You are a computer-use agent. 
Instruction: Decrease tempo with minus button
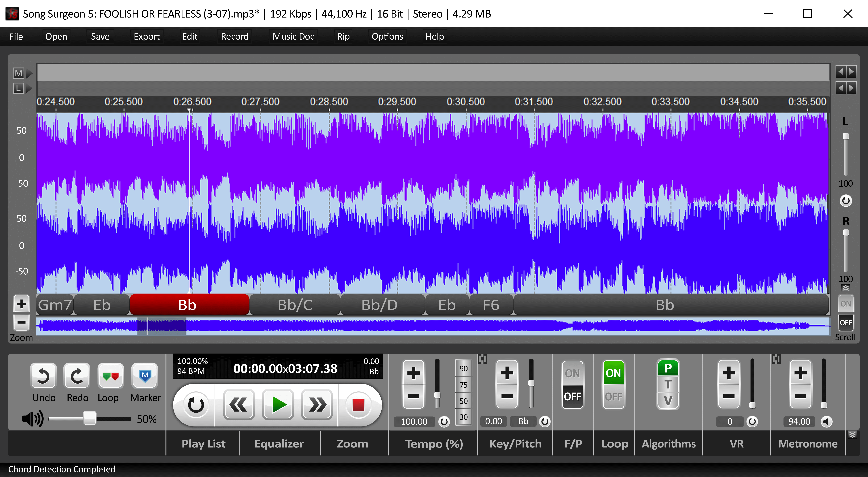(x=413, y=396)
